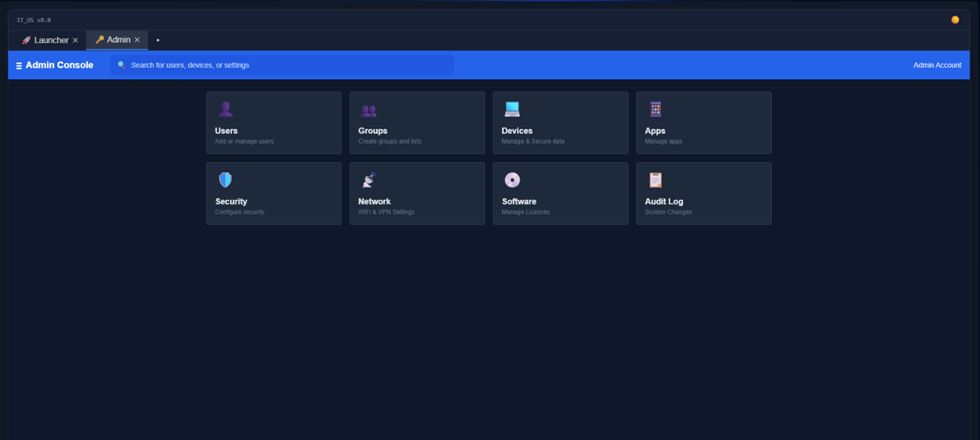Close the Admin tab
The height and width of the screenshot is (440, 980).
coord(137,40)
